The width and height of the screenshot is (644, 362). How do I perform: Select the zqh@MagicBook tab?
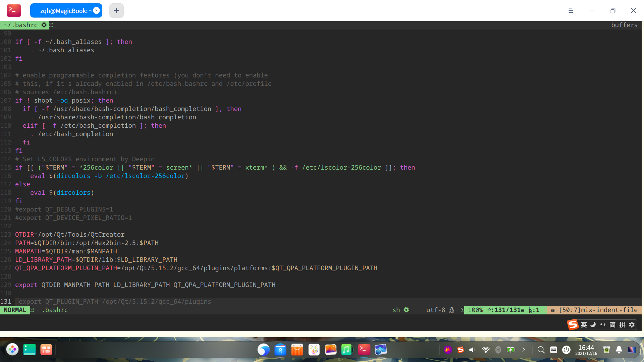coord(64,11)
